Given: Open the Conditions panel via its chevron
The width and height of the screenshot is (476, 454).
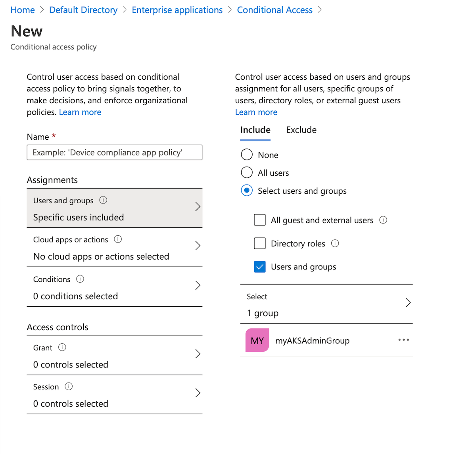Looking at the screenshot, I should [198, 285].
